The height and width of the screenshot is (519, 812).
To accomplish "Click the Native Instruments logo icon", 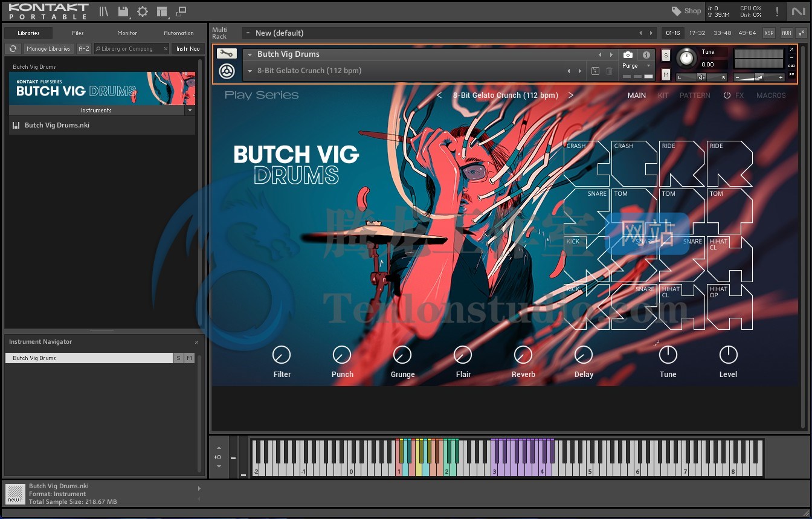I will (798, 11).
